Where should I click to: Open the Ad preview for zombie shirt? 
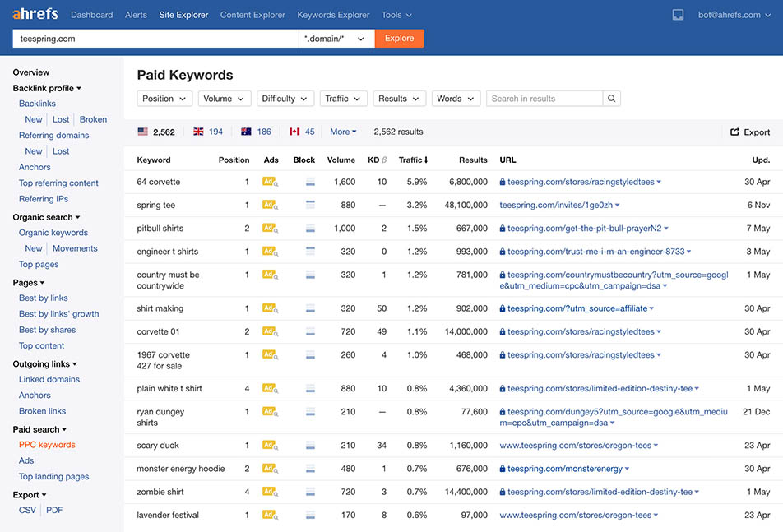(270, 492)
